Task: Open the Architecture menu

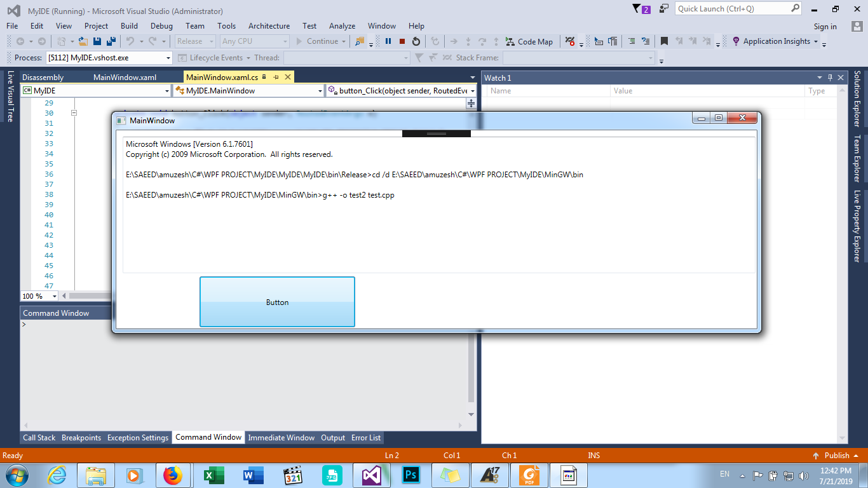Action: point(269,26)
